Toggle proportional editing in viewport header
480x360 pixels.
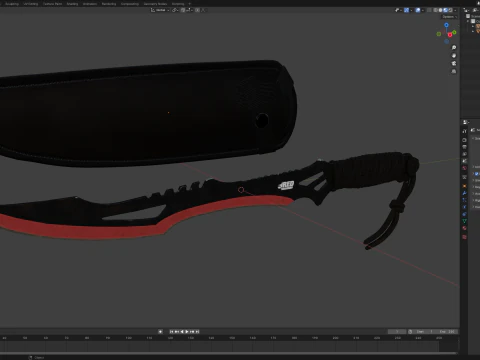pyautogui.click(x=197, y=10)
